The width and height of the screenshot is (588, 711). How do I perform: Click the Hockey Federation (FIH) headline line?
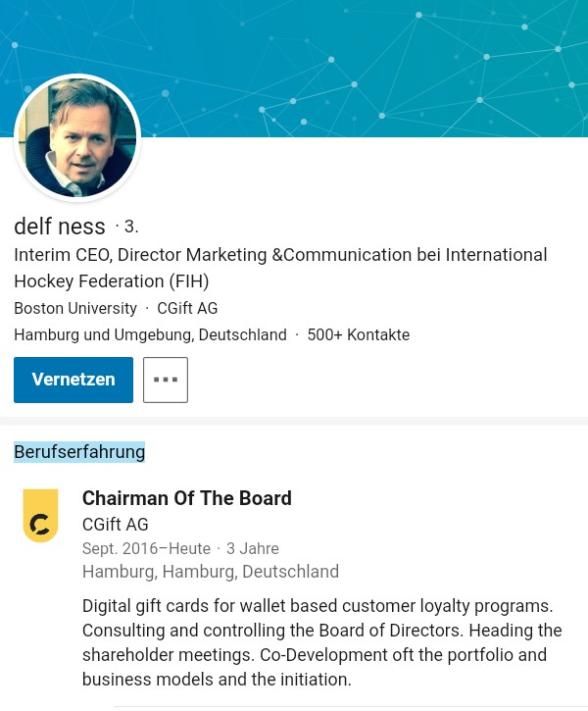tap(112, 281)
